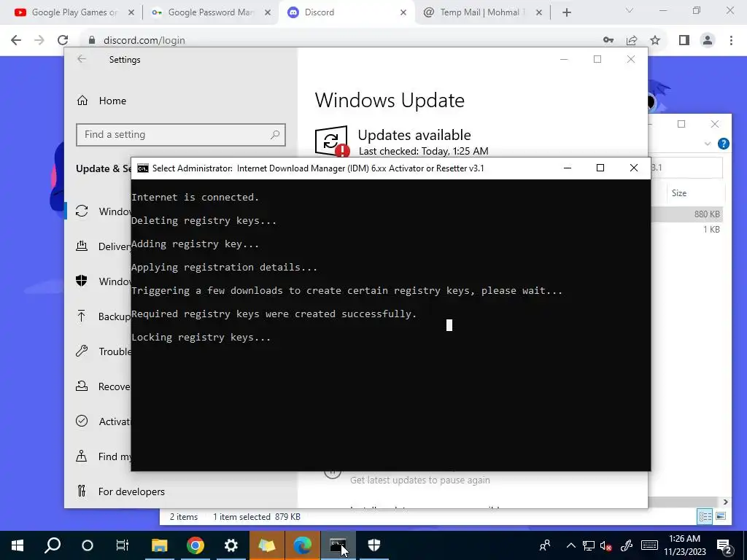This screenshot has height=560, width=747.
Task: Open network status tray icon
Action: coord(589,545)
